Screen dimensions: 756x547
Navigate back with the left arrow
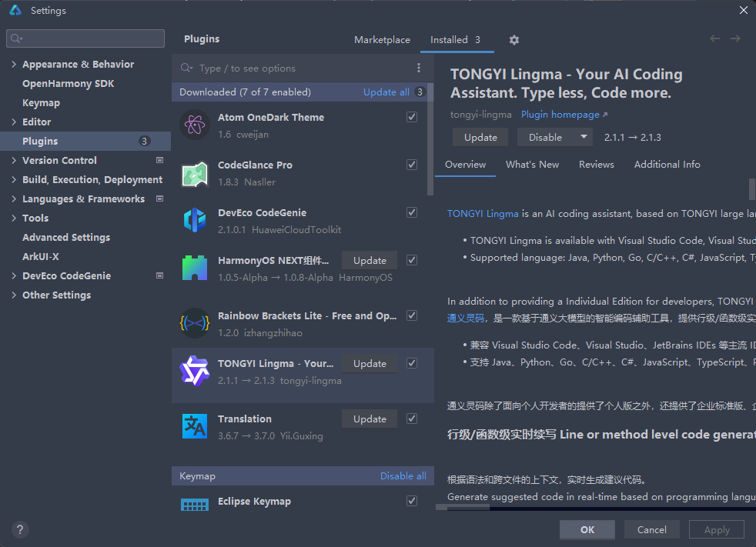point(714,38)
